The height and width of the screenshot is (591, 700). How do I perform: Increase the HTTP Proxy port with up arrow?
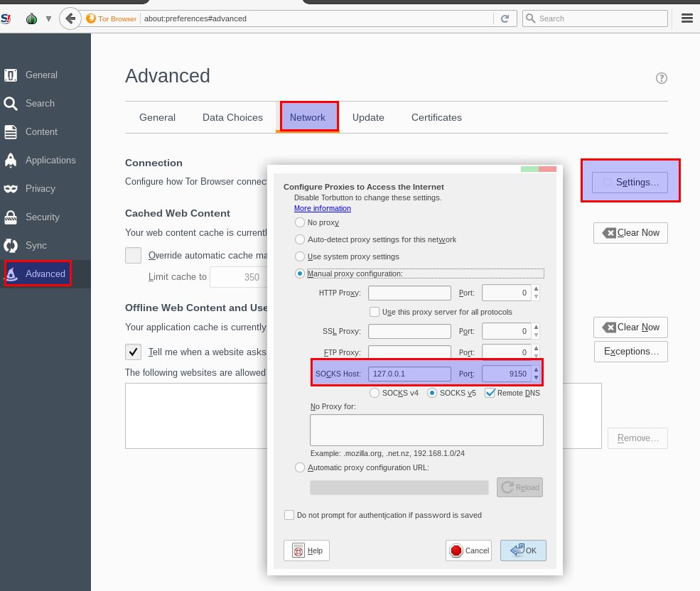point(536,289)
